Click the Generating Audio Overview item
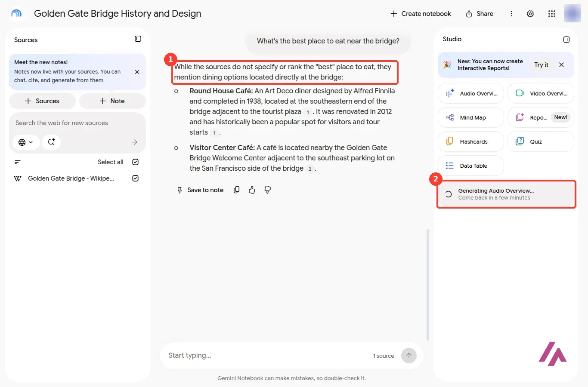Viewport: 588px width, 387px height. (x=507, y=194)
